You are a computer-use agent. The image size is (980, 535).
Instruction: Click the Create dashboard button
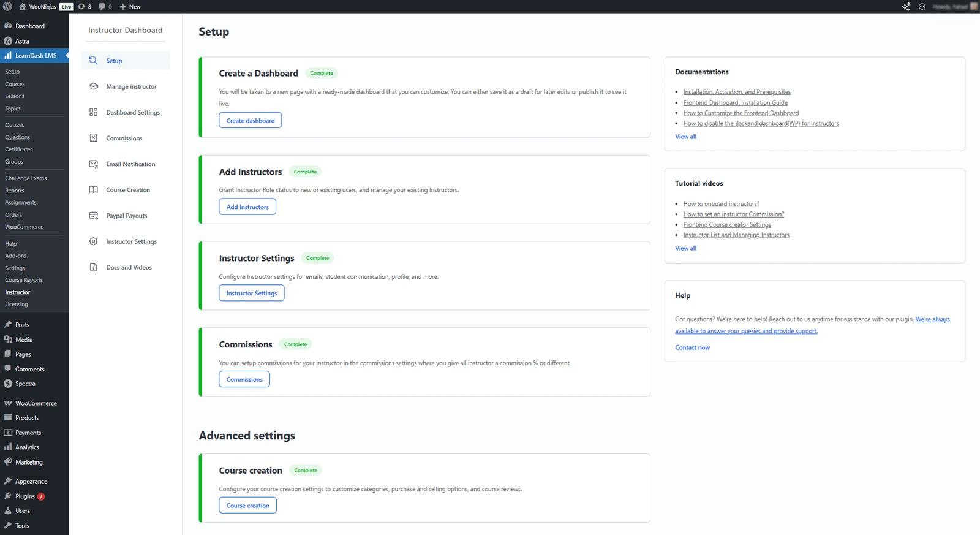point(251,120)
